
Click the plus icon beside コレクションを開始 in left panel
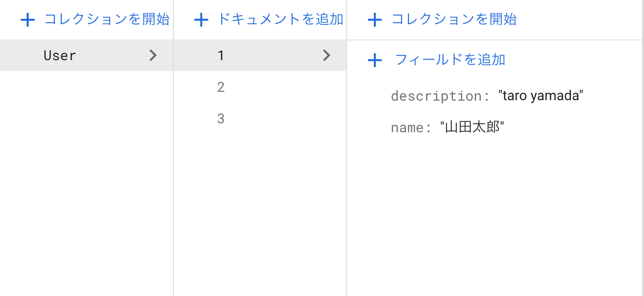click(28, 19)
